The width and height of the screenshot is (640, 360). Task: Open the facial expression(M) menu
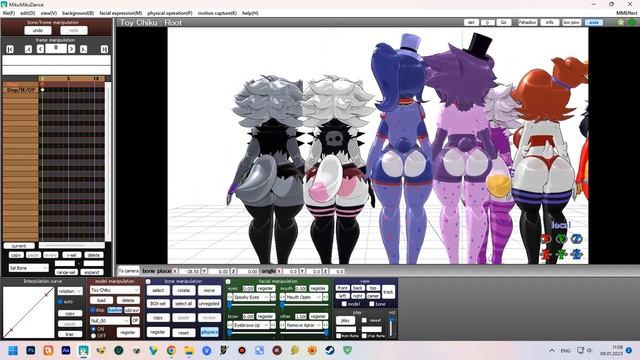tap(121, 13)
